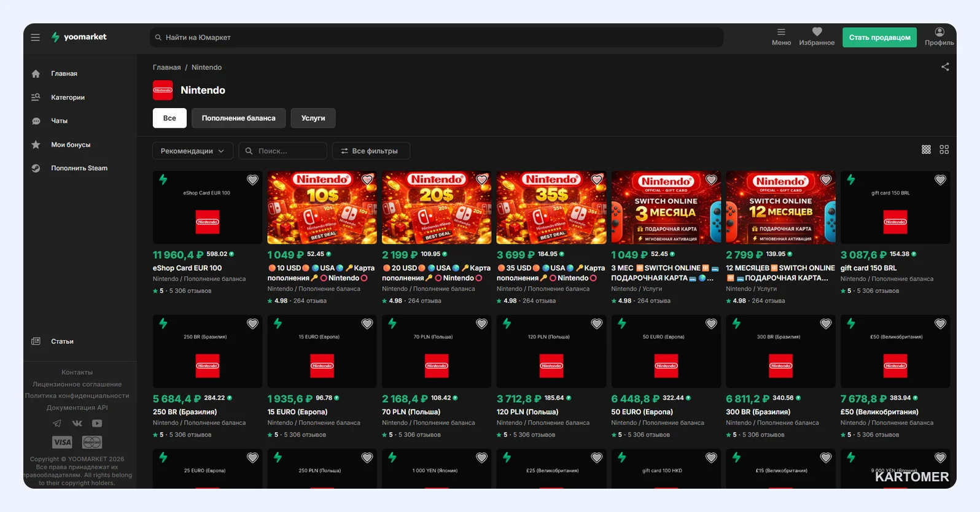Focus the Поиск... filter field
This screenshot has height=512, width=980.
click(282, 151)
